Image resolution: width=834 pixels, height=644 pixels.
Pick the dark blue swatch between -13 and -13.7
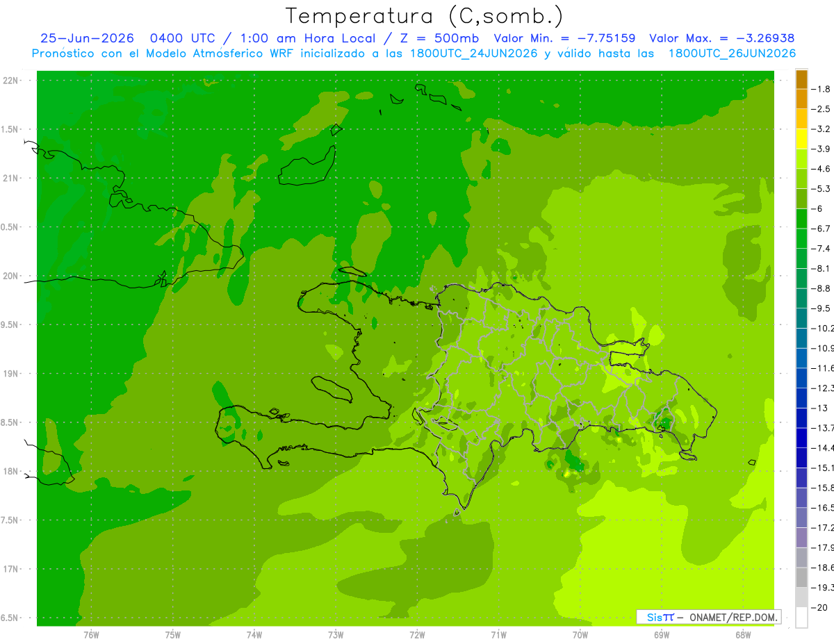[801, 418]
